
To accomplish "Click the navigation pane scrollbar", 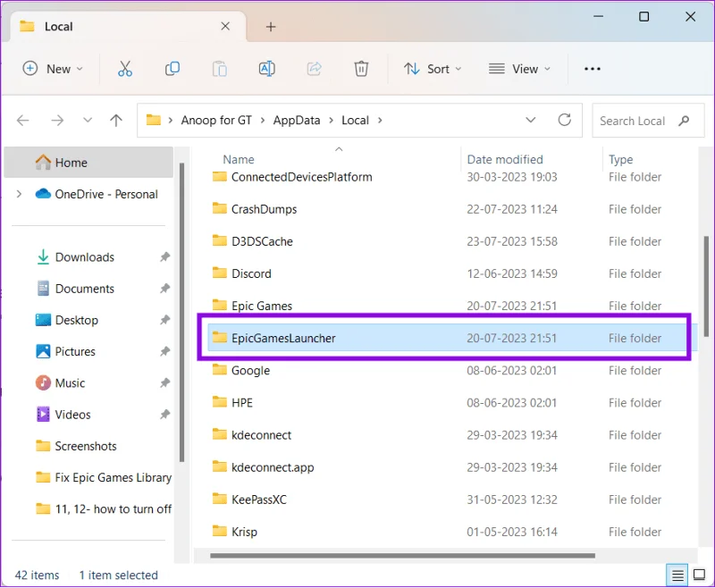I will pyautogui.click(x=181, y=312).
